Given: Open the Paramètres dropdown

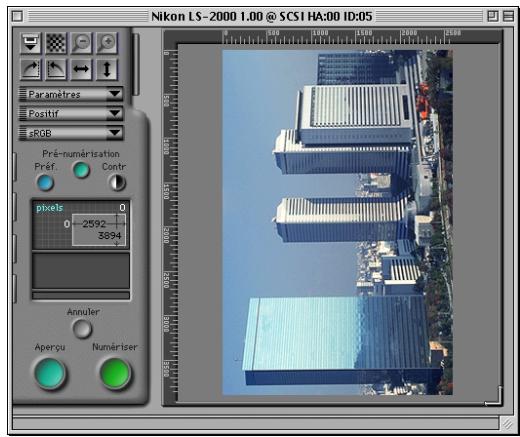Looking at the screenshot, I should [71, 94].
